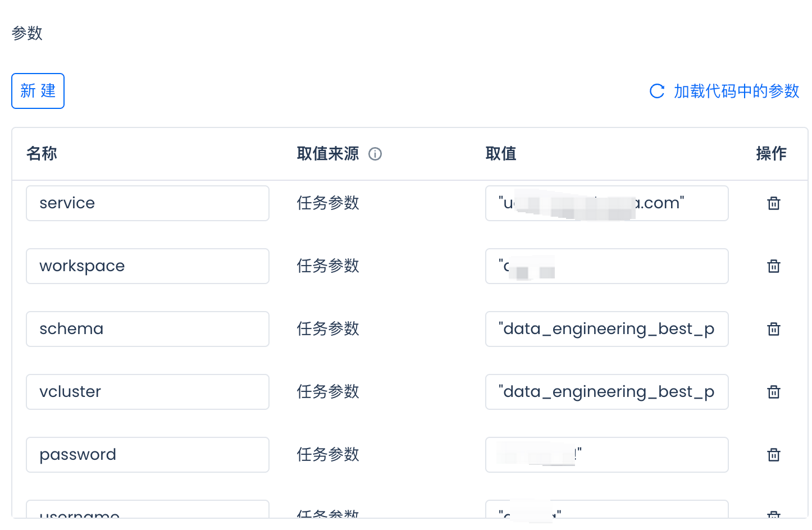Click the refresh icon before 加载代码中的参数
Image resolution: width=812 pixels, height=530 pixels.
(656, 91)
